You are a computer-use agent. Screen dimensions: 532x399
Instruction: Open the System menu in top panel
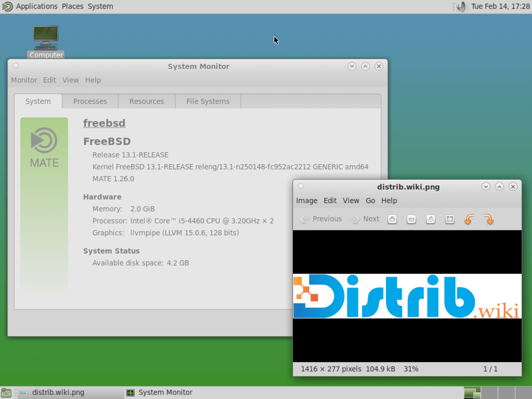click(100, 6)
